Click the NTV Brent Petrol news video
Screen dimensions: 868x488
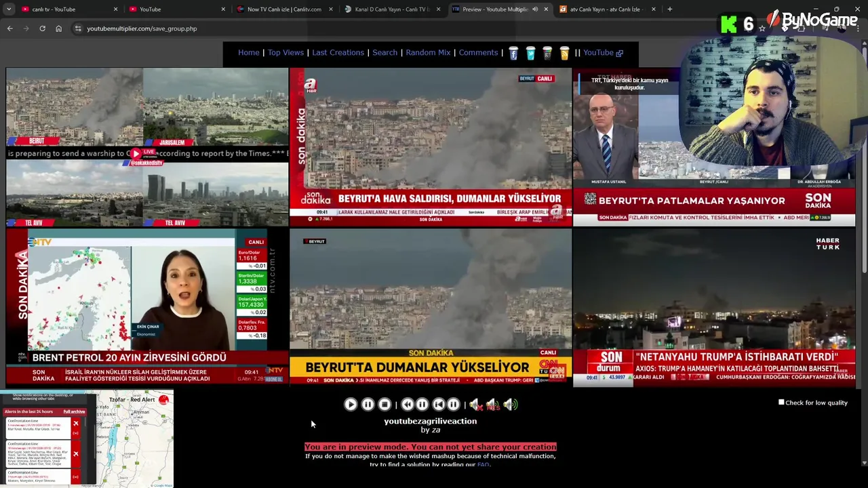coord(147,307)
